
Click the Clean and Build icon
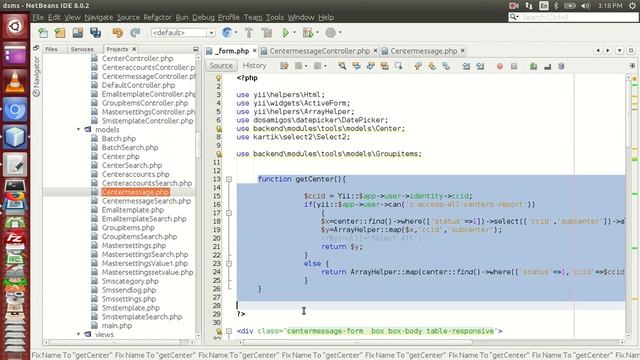coord(267,33)
